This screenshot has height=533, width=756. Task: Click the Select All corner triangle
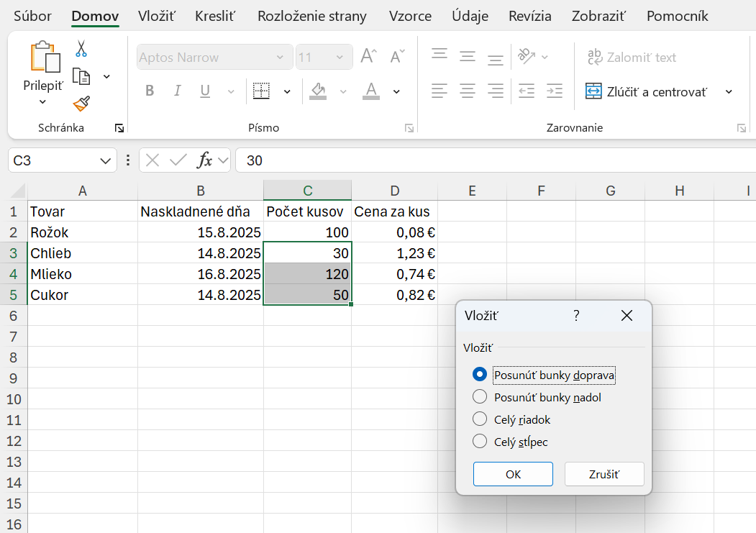coord(18,191)
